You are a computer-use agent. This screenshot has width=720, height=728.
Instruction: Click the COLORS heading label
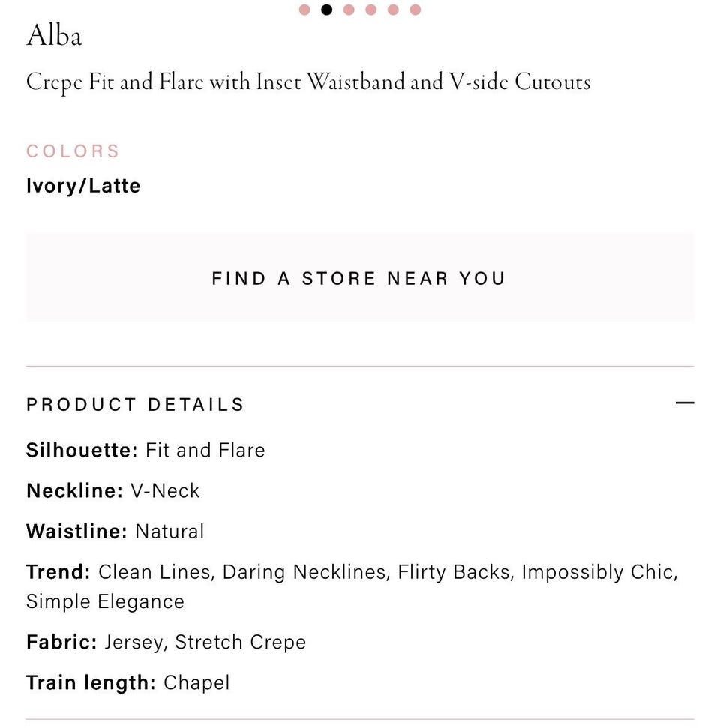(73, 151)
